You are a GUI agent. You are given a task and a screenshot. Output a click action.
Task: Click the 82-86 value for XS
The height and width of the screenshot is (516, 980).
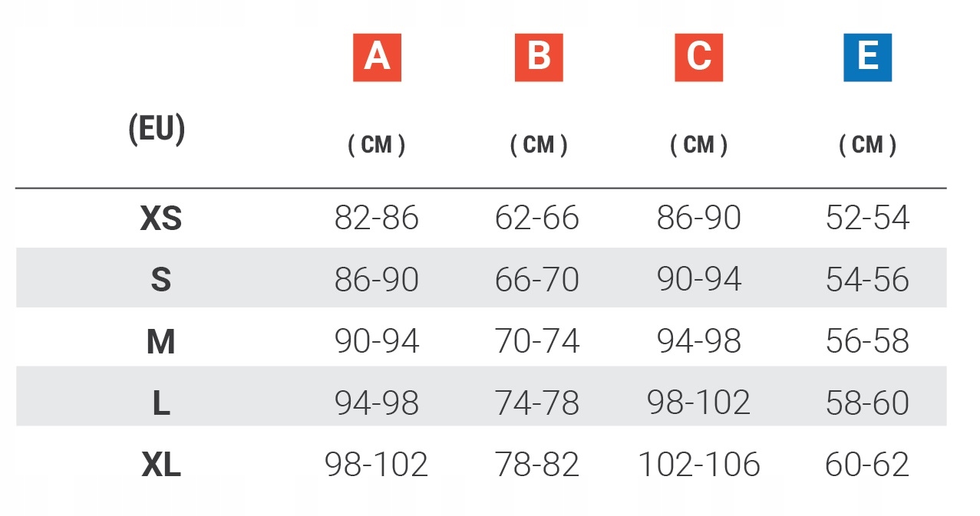[377, 219]
